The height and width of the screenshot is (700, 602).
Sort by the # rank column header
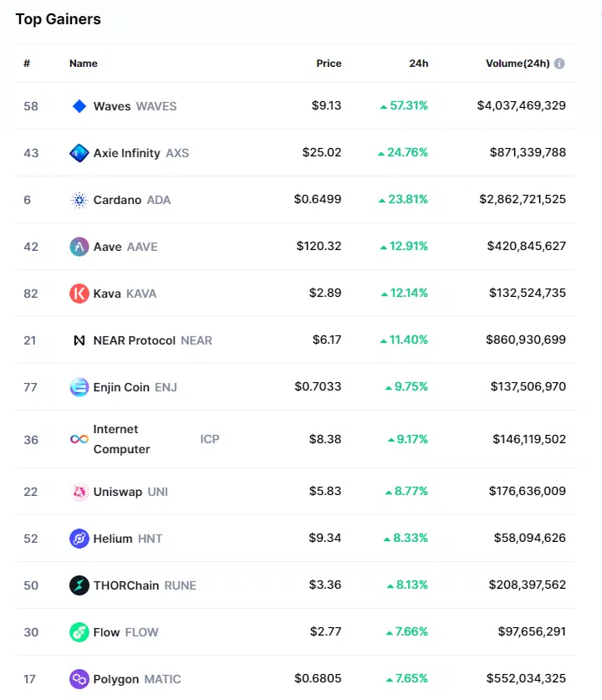coord(27,64)
